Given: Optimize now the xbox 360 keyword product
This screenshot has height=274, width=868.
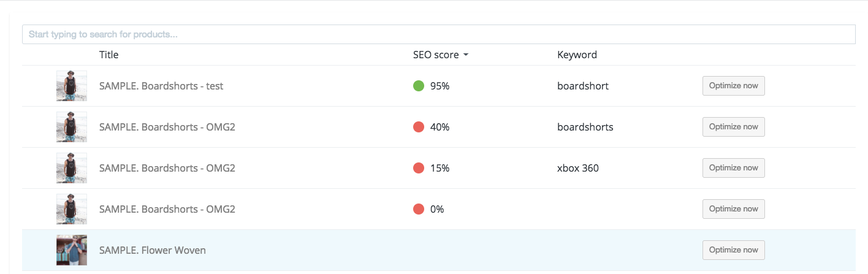Looking at the screenshot, I should point(733,168).
